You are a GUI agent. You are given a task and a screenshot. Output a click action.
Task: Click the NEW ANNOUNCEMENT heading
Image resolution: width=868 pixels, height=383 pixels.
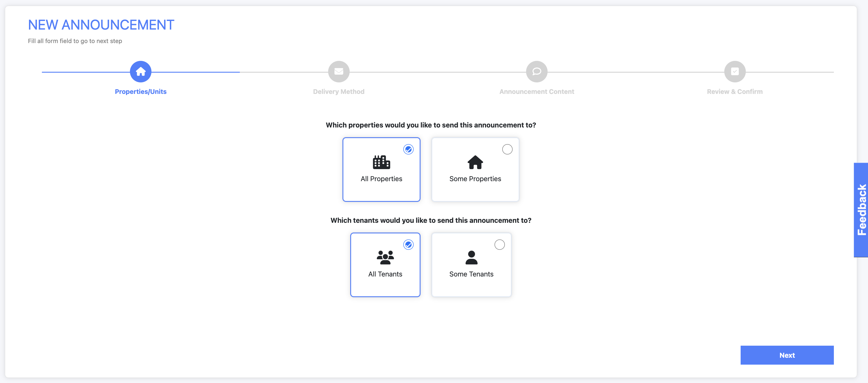[101, 24]
